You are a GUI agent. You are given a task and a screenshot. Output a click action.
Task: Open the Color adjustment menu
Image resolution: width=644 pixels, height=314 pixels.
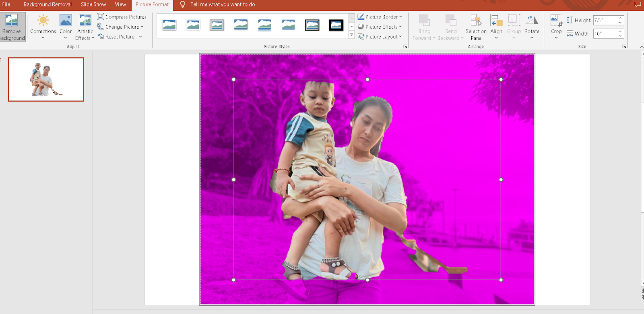point(66,27)
